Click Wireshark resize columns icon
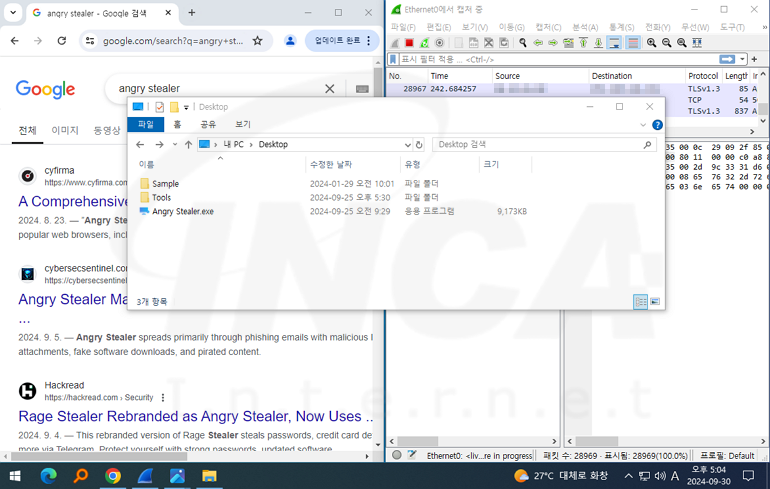Screen dimensions: 770x489 click(697, 43)
